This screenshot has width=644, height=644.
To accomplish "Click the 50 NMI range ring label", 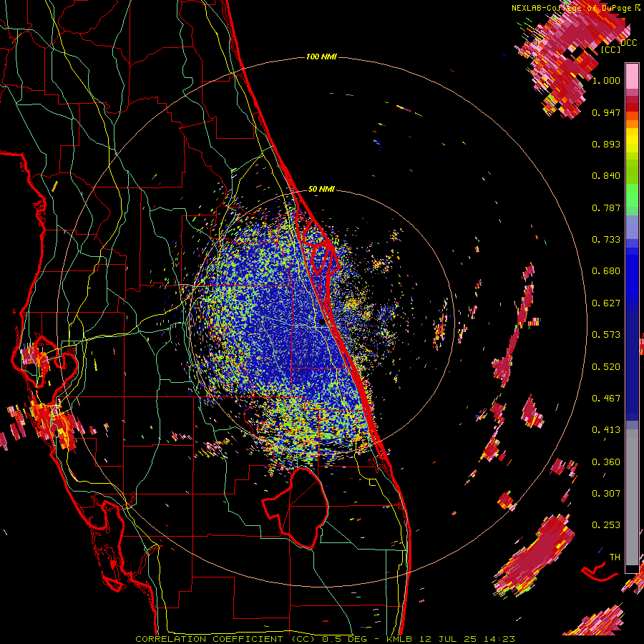I will pyautogui.click(x=321, y=190).
